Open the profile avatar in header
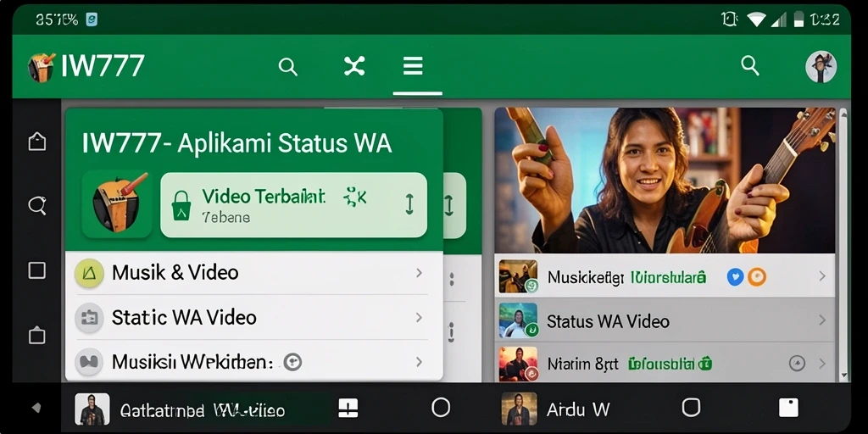Image resolution: width=868 pixels, height=434 pixels. point(821,67)
